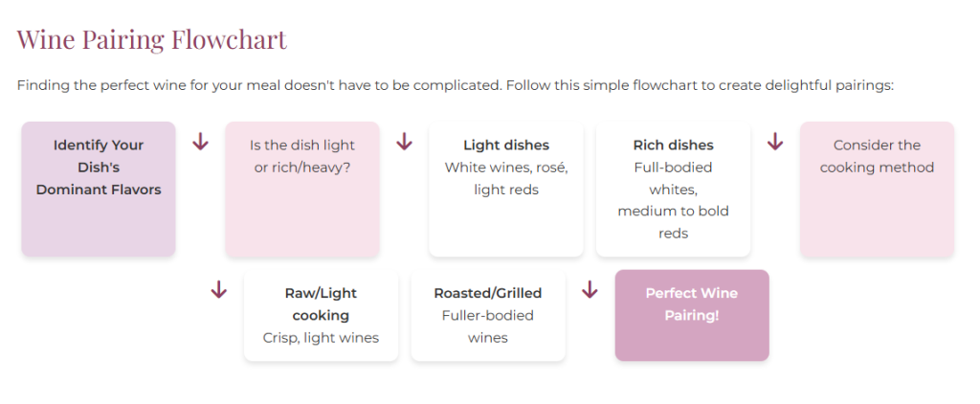The width and height of the screenshot is (980, 404).
Task: Click the 'Crisp, light wines' text
Action: pos(321,338)
